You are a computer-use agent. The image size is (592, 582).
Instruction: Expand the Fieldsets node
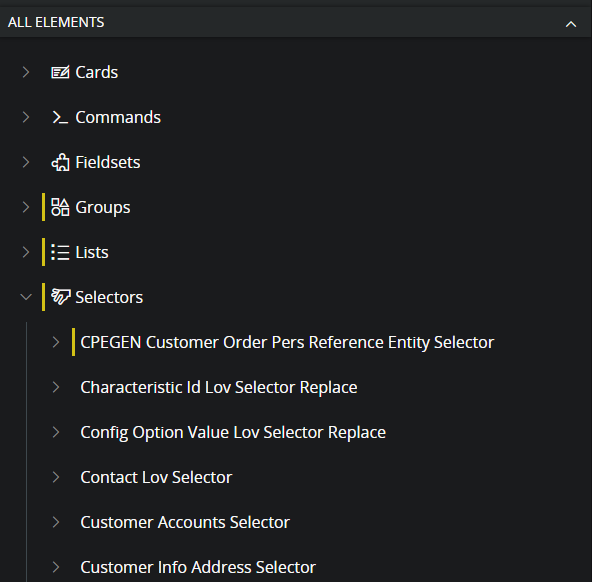coord(26,162)
